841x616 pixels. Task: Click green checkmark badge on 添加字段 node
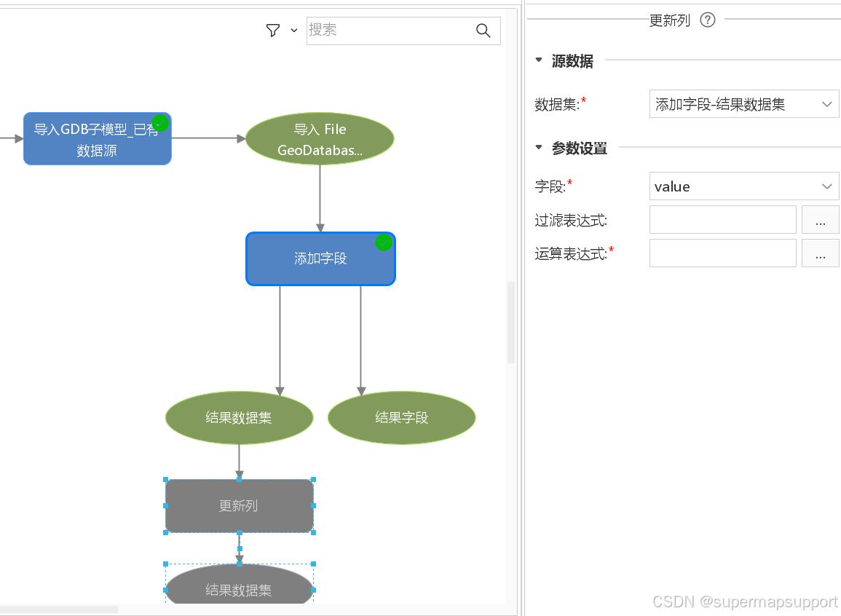[384, 243]
